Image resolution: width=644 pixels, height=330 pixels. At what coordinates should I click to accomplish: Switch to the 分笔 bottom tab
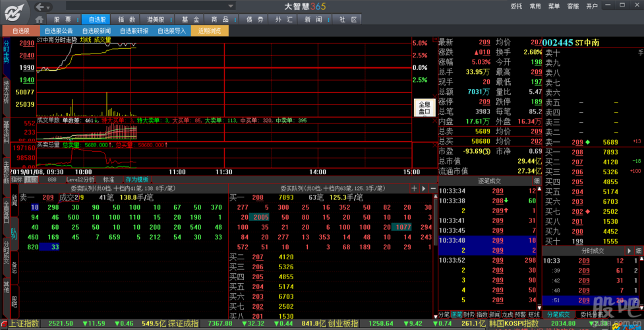click(x=444, y=314)
